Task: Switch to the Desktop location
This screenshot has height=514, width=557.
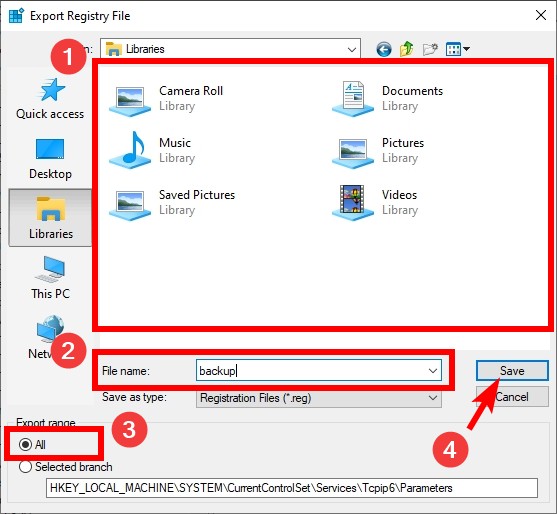Action: pos(50,159)
